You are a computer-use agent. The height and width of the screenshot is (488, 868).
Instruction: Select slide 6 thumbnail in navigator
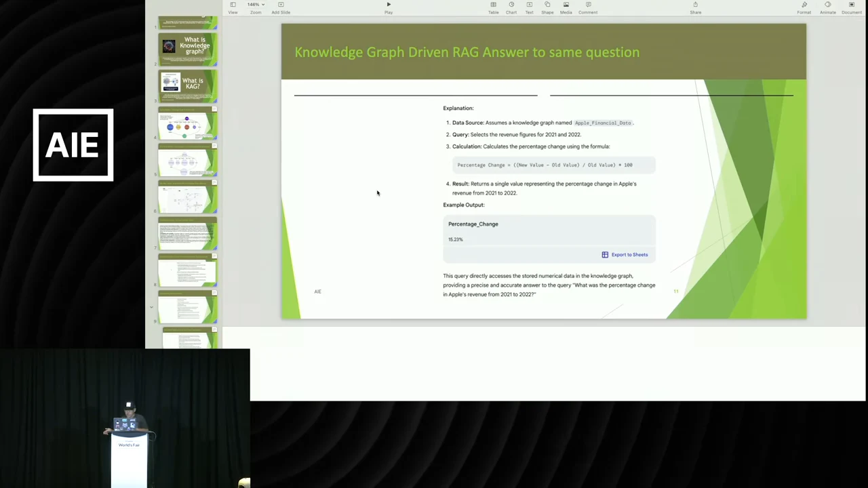pos(188,196)
